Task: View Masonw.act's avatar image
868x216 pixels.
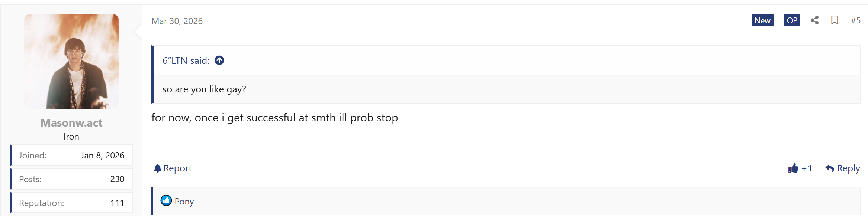Action: click(71, 61)
